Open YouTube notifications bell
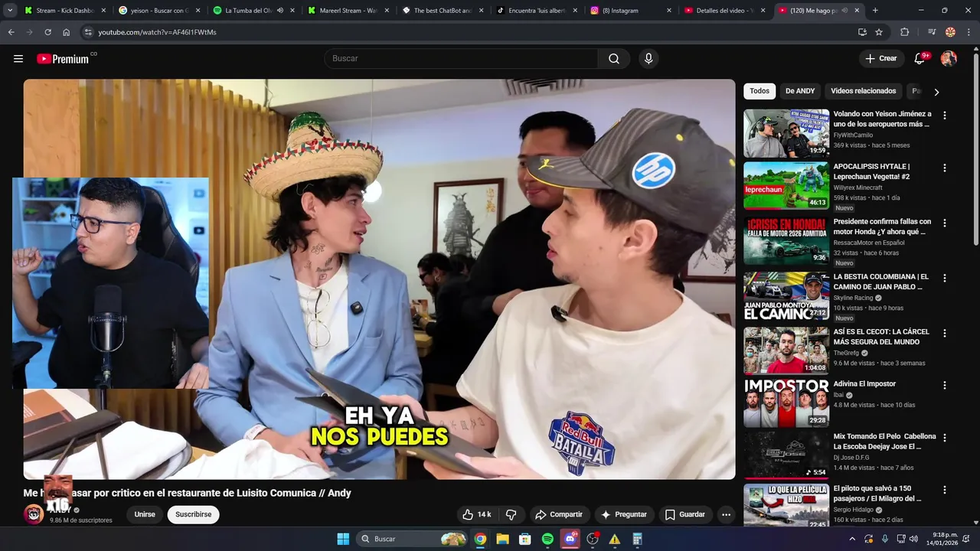Screen dimensions: 980x551 point(920,58)
